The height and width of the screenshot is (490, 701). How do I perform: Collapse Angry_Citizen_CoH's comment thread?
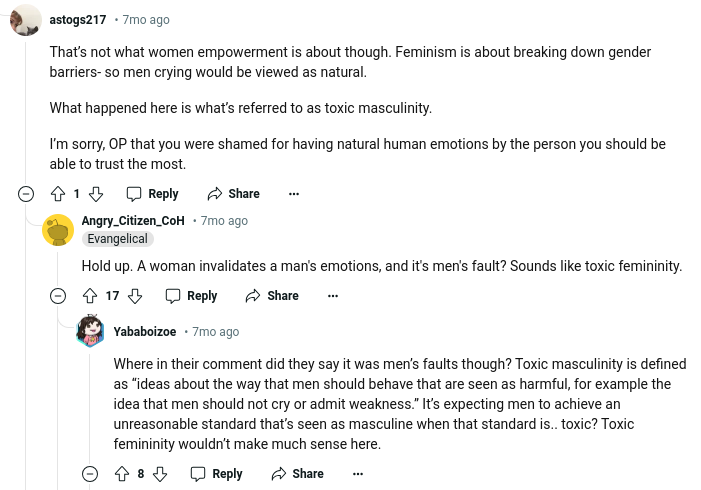coord(58,296)
